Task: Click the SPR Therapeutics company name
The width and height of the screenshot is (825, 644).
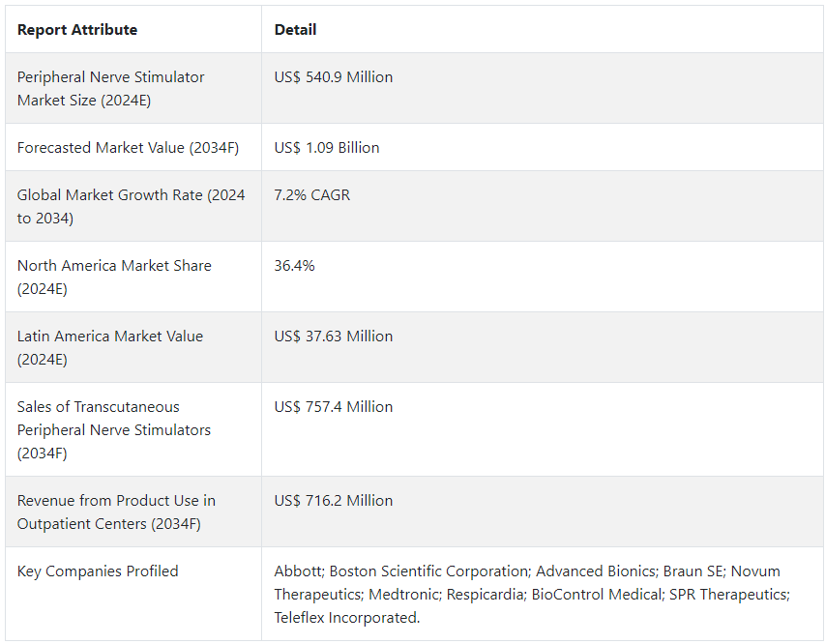Action: (x=728, y=595)
